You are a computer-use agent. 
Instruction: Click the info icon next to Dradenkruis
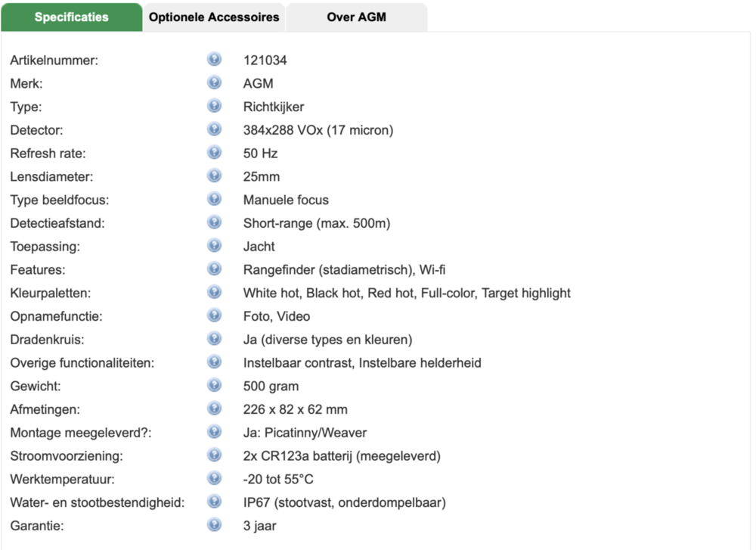214,339
